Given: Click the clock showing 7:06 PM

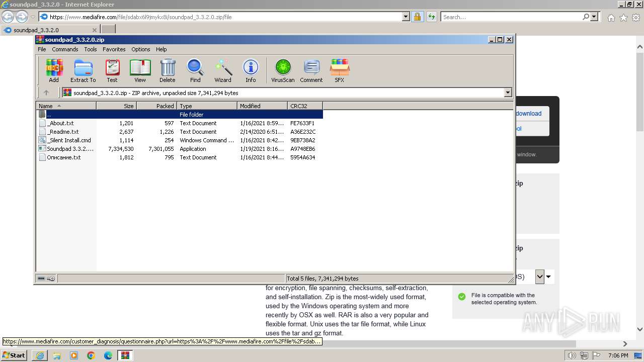Looking at the screenshot, I should point(618,355).
